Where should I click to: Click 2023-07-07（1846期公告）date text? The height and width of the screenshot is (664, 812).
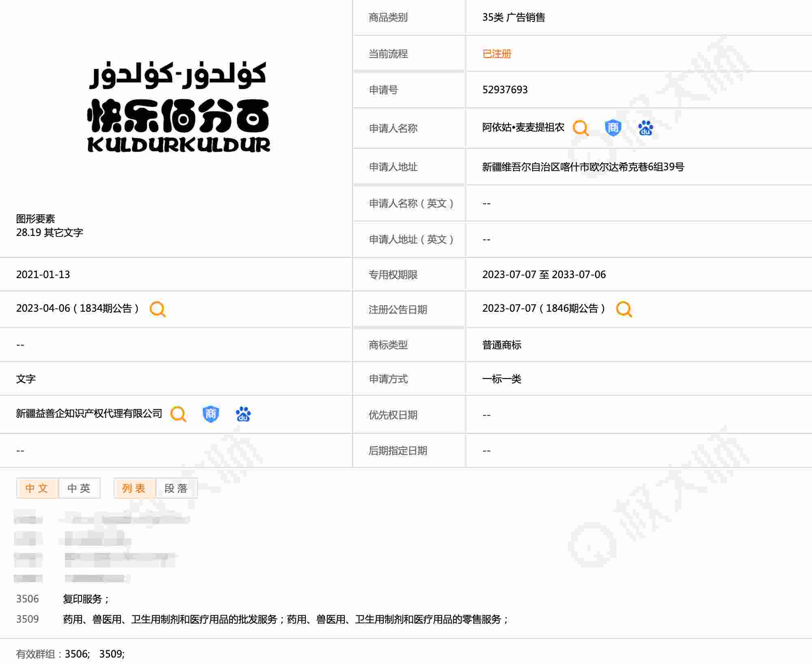(x=543, y=308)
